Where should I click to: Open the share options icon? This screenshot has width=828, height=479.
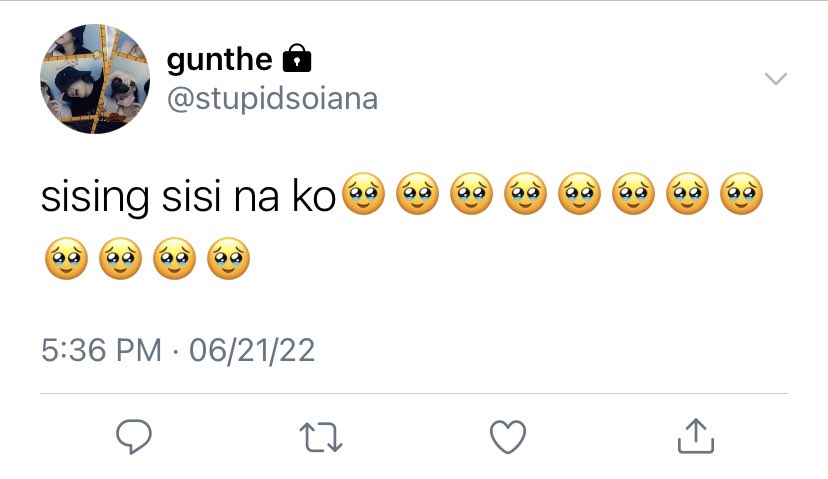[695, 436]
